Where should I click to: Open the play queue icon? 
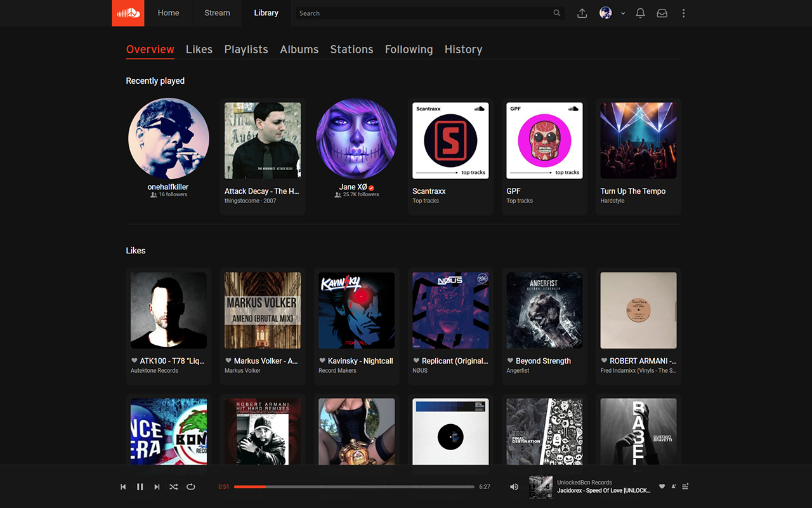pos(685,486)
